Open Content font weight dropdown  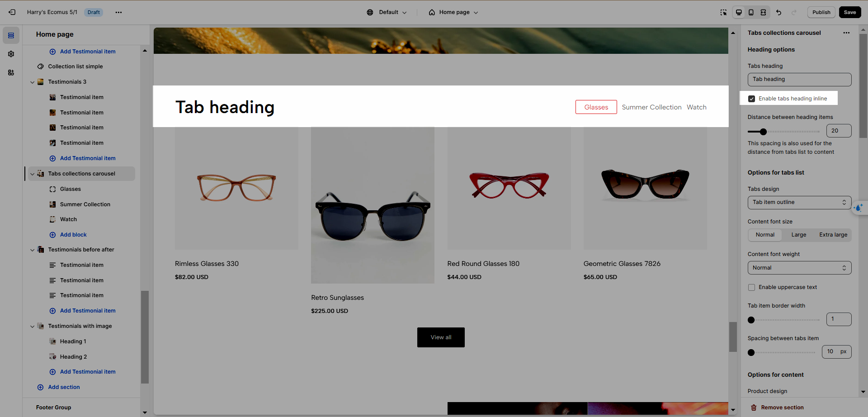click(x=799, y=268)
